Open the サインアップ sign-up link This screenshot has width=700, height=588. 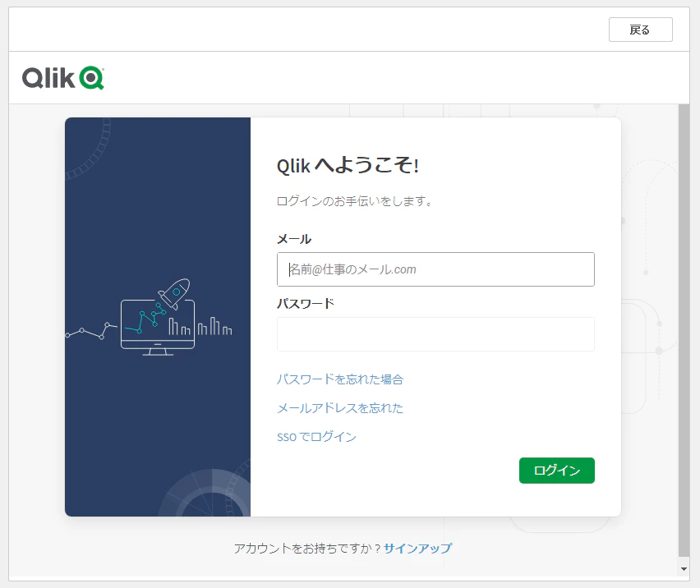417,549
